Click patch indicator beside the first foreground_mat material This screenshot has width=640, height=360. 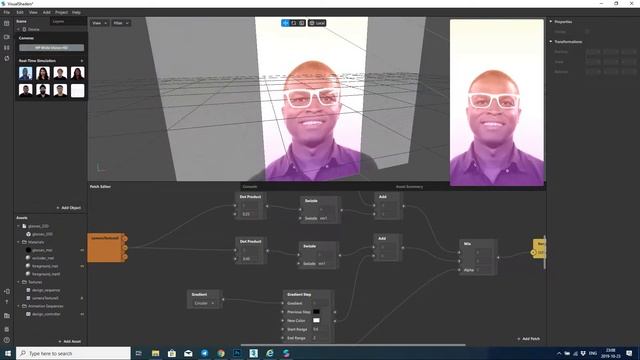(x=82, y=266)
